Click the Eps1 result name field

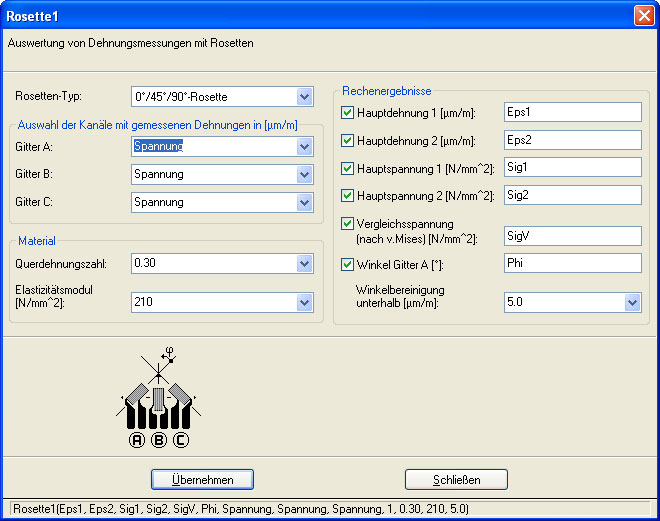(571, 112)
